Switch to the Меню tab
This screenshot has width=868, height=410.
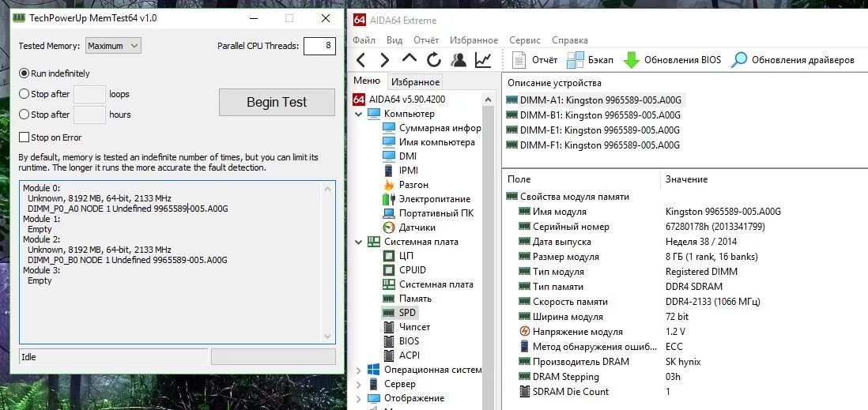pos(367,81)
